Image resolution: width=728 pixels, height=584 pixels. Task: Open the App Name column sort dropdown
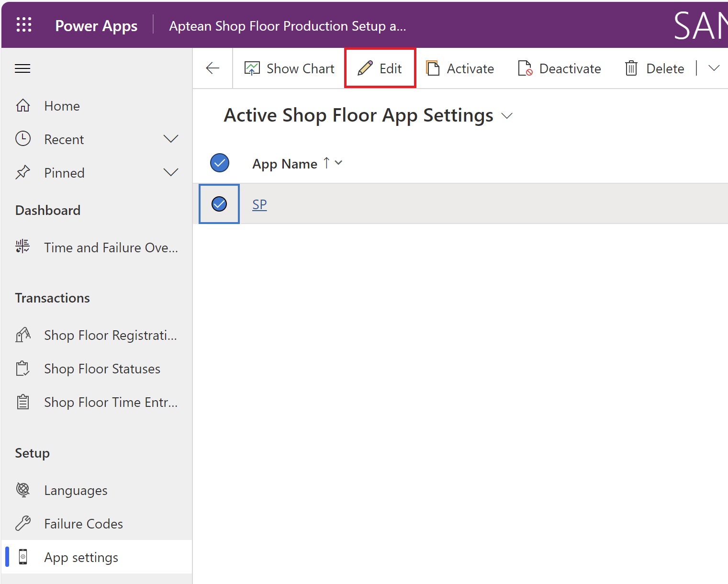[x=338, y=163]
